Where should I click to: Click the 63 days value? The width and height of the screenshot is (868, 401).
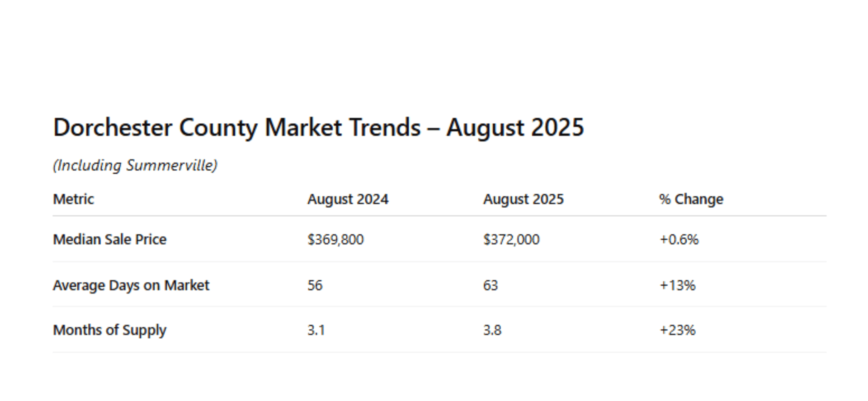[x=491, y=285]
